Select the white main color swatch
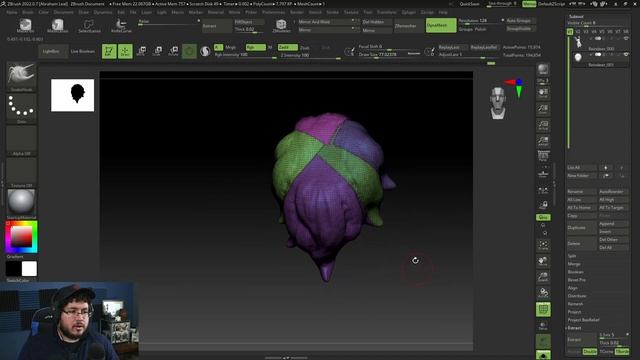The image size is (640, 360). pyautogui.click(x=29, y=269)
